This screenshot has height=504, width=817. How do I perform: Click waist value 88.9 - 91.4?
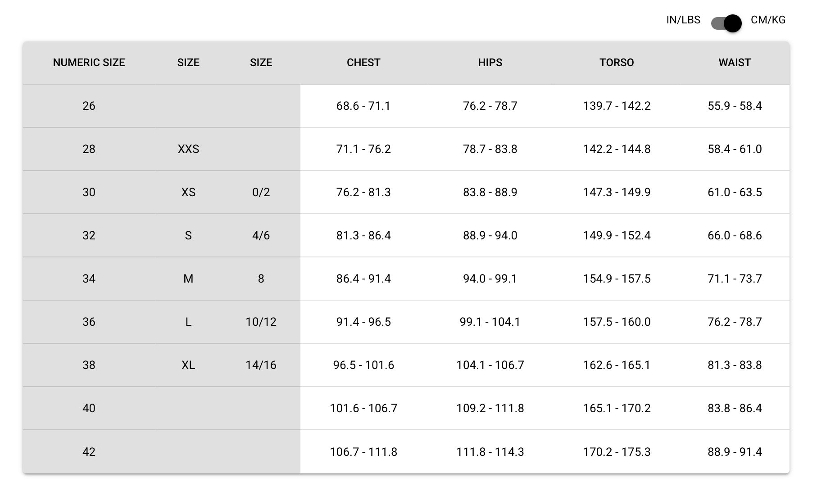point(734,451)
